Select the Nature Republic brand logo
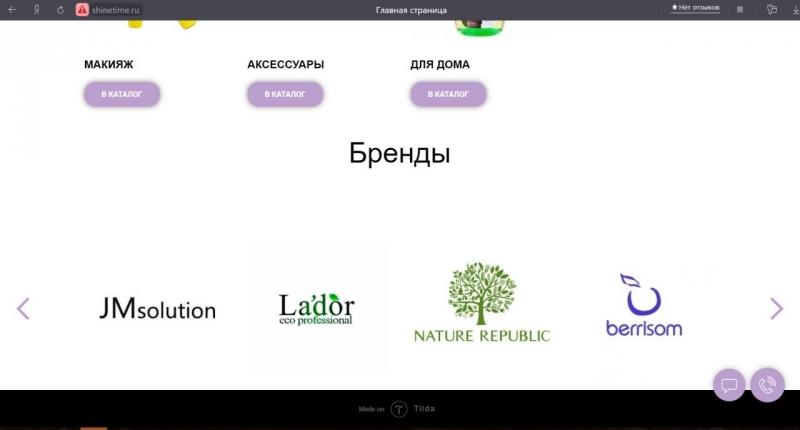Screen dimensions: 800x430 pyautogui.click(x=482, y=302)
